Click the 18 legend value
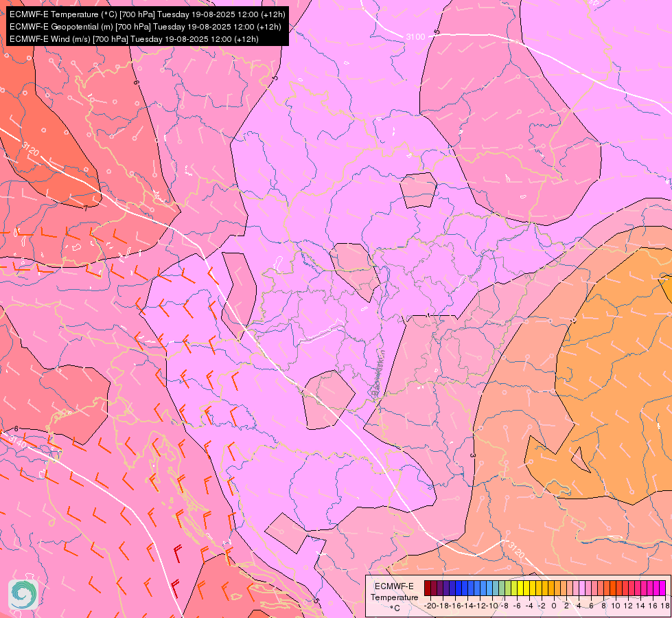Screen dimensions: 672x618 pyautogui.click(x=664, y=606)
